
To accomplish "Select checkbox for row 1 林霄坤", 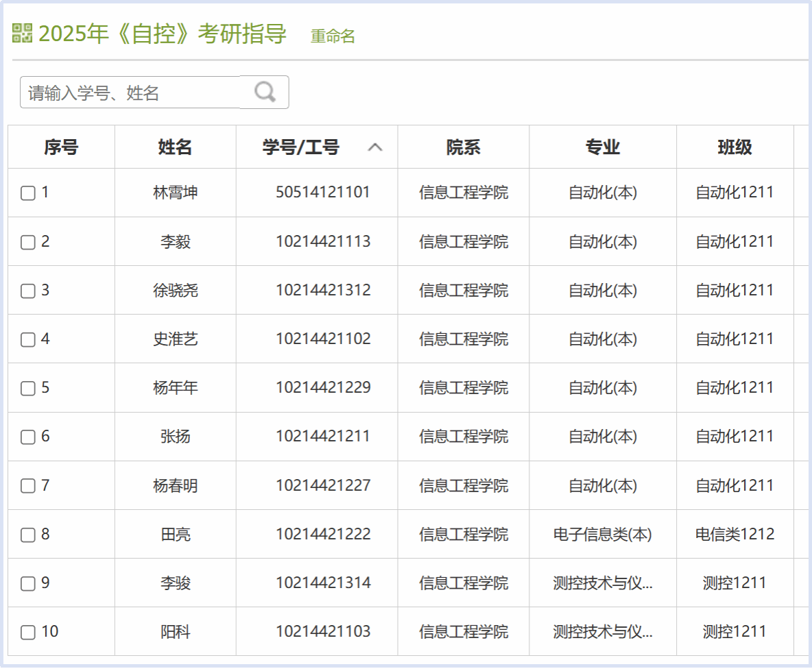I will click(x=27, y=193).
